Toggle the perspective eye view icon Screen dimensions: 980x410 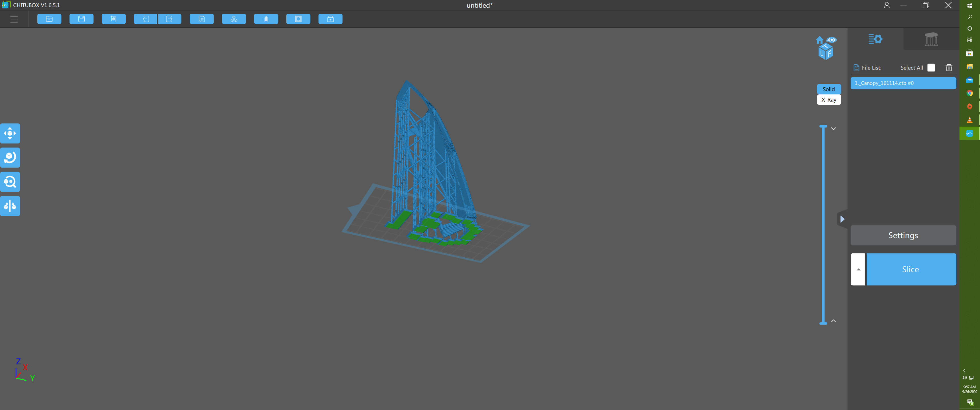pyautogui.click(x=832, y=40)
